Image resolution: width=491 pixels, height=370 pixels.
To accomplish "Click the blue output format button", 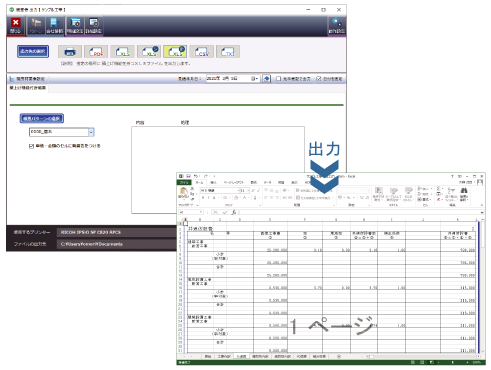I will pyautogui.click(x=33, y=51).
